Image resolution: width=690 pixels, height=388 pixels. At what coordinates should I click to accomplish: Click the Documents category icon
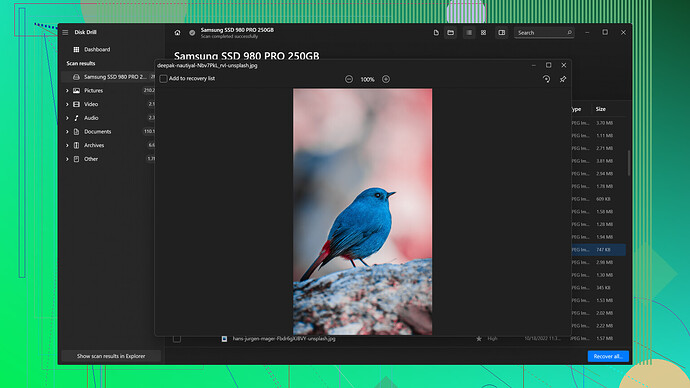(x=77, y=132)
